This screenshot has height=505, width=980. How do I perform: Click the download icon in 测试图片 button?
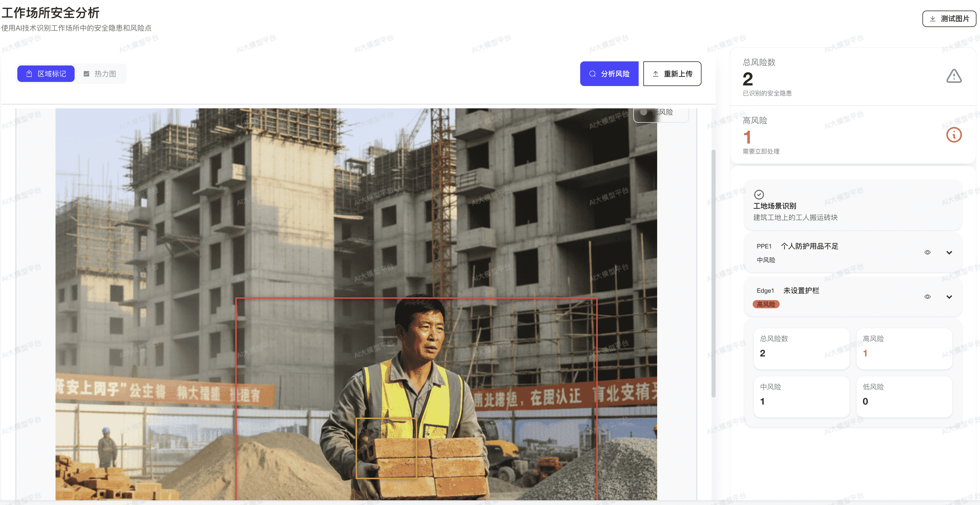click(x=932, y=18)
